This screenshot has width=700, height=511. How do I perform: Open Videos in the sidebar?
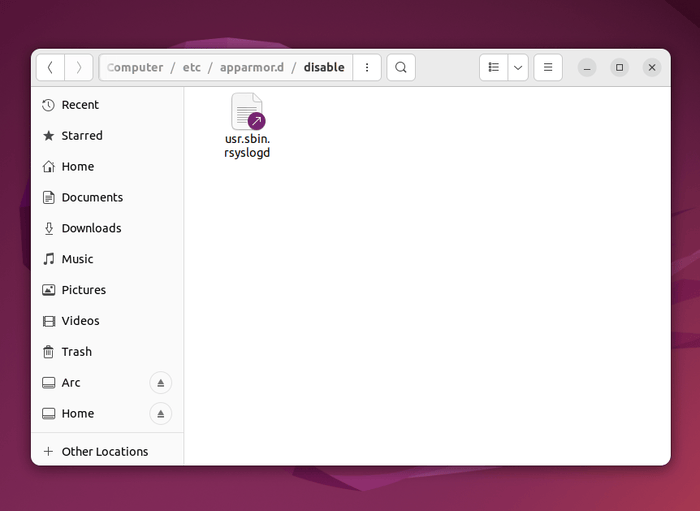click(x=107, y=320)
